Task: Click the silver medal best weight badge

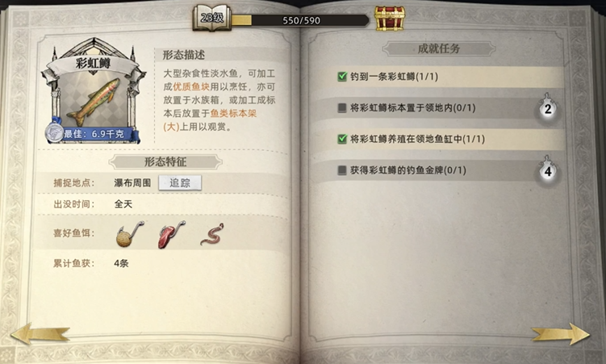Action: (54, 133)
